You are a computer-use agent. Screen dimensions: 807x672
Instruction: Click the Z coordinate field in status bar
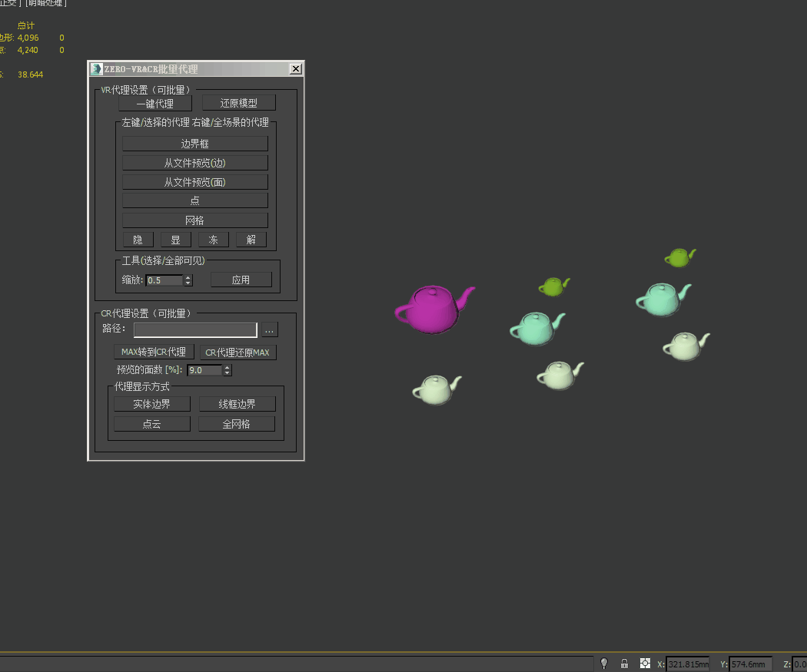800,664
